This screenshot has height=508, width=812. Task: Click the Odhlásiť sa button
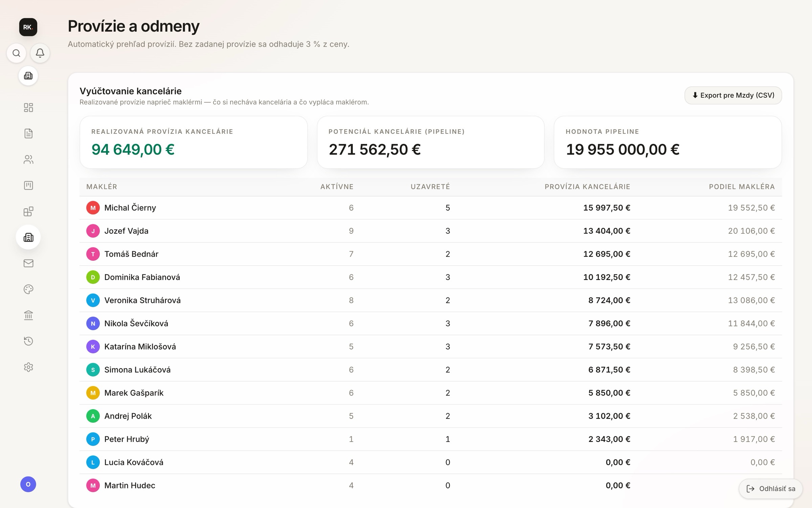click(x=771, y=489)
